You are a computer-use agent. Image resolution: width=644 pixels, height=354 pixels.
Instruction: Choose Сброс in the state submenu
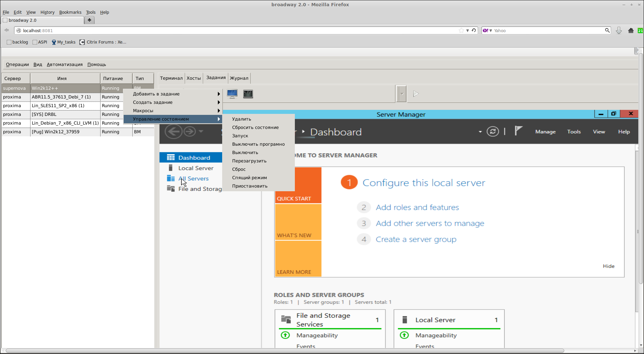pos(258,169)
